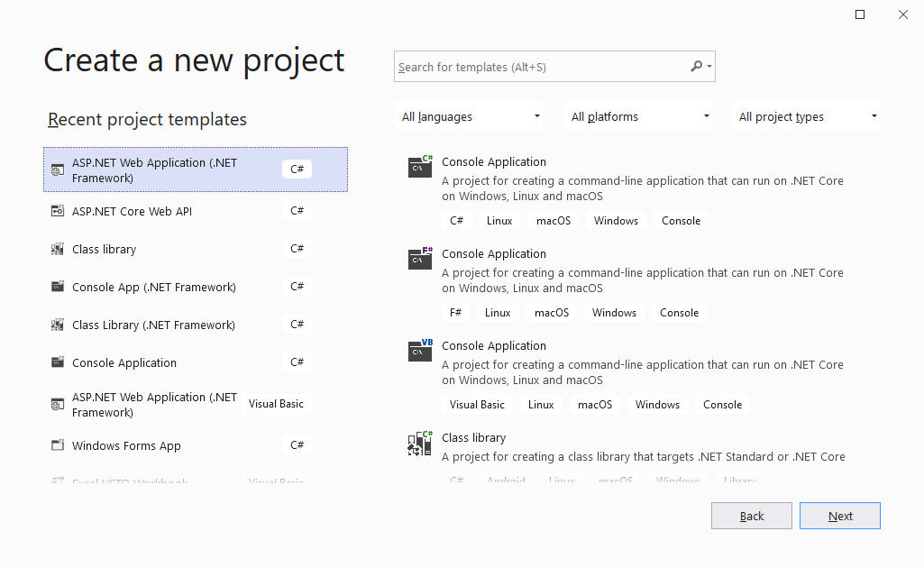Click the C# Console Application template icon
Viewport: 924px width, 568px height.
click(x=420, y=166)
